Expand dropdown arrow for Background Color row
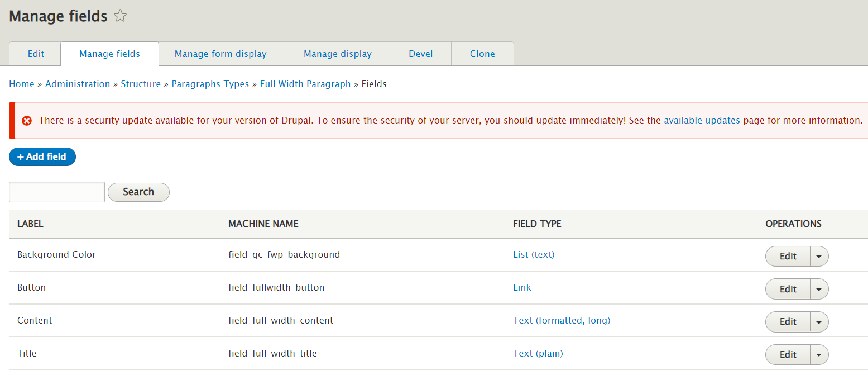 819,257
